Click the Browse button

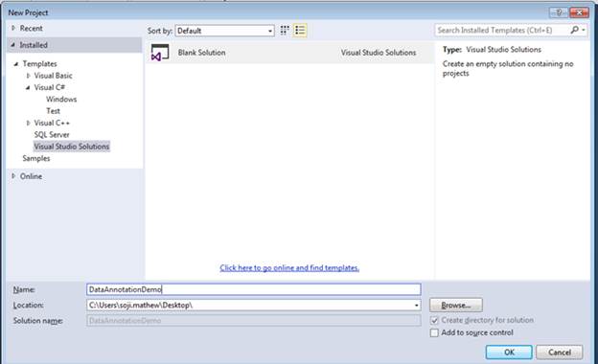[456, 306]
